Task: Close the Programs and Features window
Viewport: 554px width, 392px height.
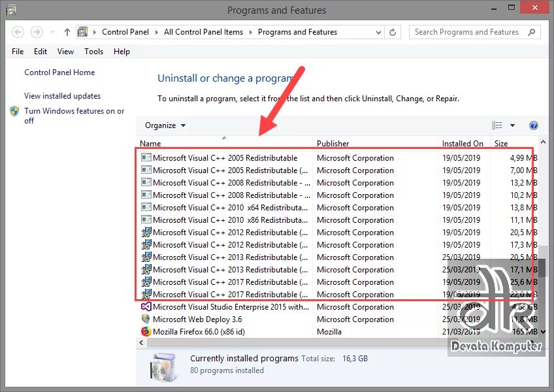Action: click(x=535, y=7)
